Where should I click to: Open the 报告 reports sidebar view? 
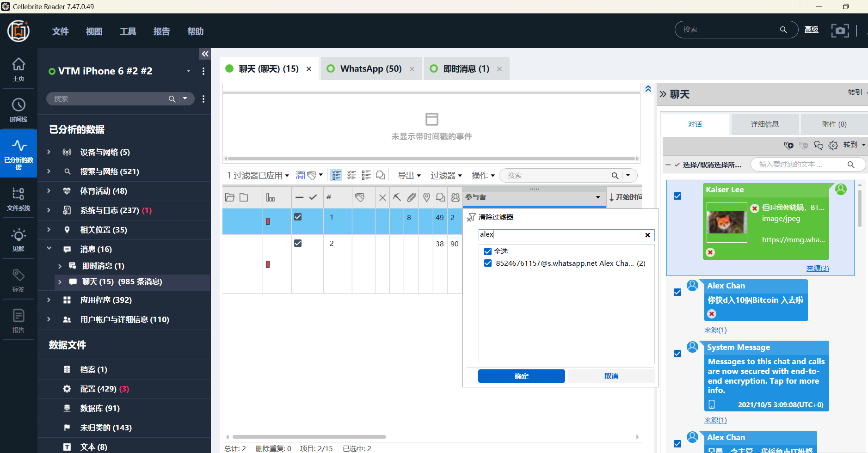[x=18, y=321]
